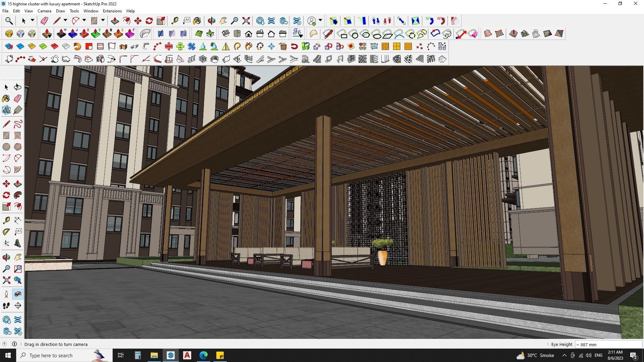The image size is (644, 362).
Task: Expand the Arc tool dropdown arrow
Action: pyautogui.click(x=84, y=20)
